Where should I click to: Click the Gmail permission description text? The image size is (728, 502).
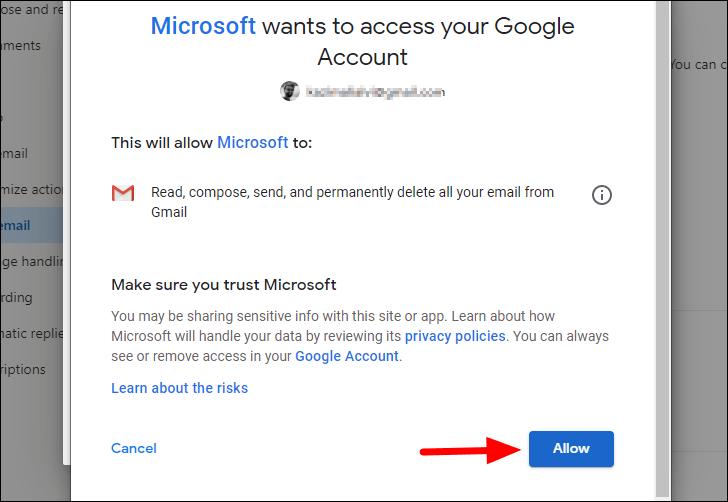pyautogui.click(x=352, y=202)
